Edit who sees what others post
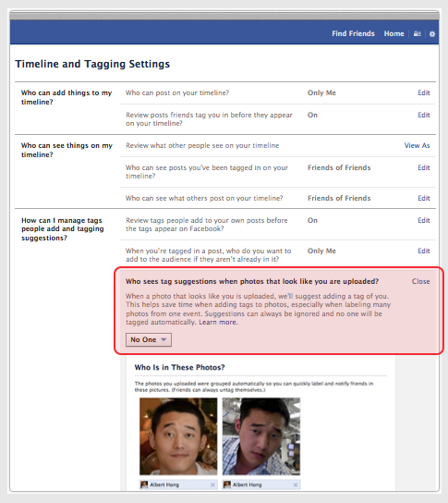The image size is (448, 503). pos(424,198)
